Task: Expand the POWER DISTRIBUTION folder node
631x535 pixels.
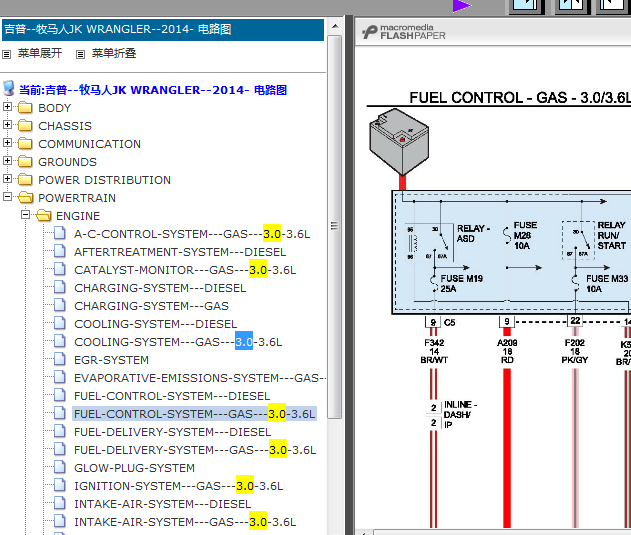Action: click(7, 178)
